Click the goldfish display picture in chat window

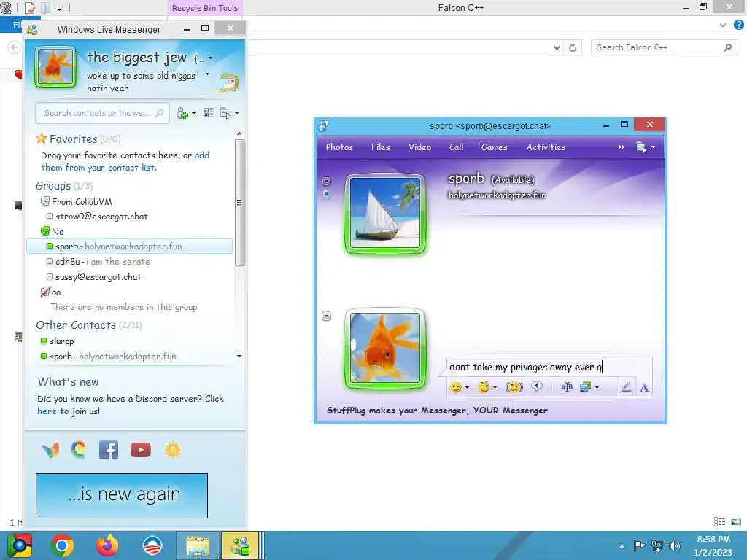tap(385, 348)
